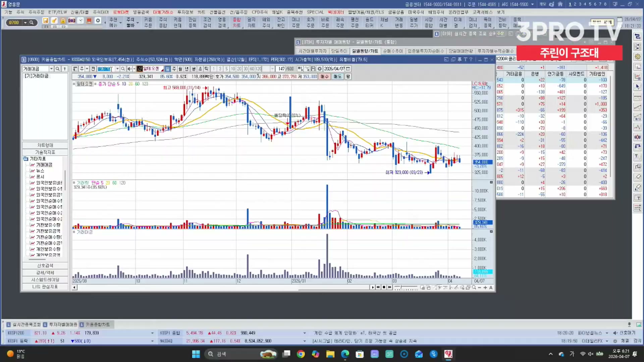The height and width of the screenshot is (362, 644).
Task: Click the 기술적지표 panel button
Action: [x=45, y=152]
